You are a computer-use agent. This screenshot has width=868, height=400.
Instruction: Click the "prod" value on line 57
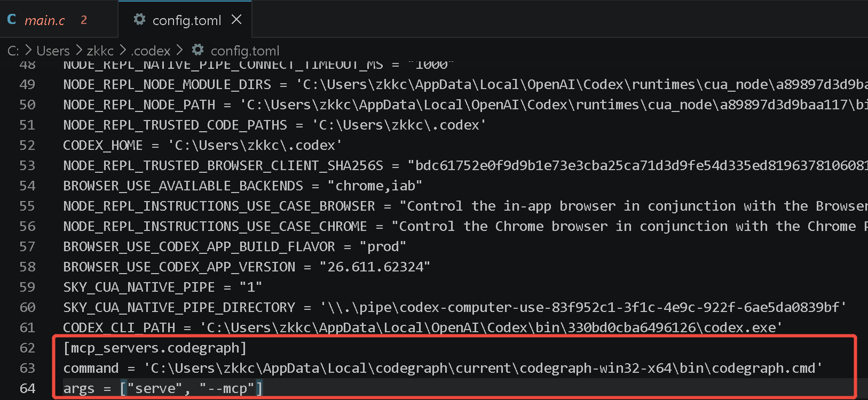pos(383,246)
